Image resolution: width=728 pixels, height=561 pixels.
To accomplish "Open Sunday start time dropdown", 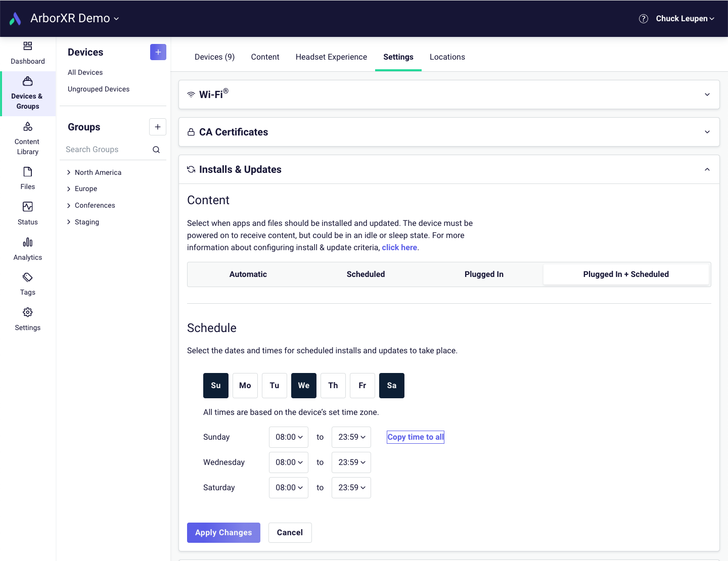I will coord(289,437).
